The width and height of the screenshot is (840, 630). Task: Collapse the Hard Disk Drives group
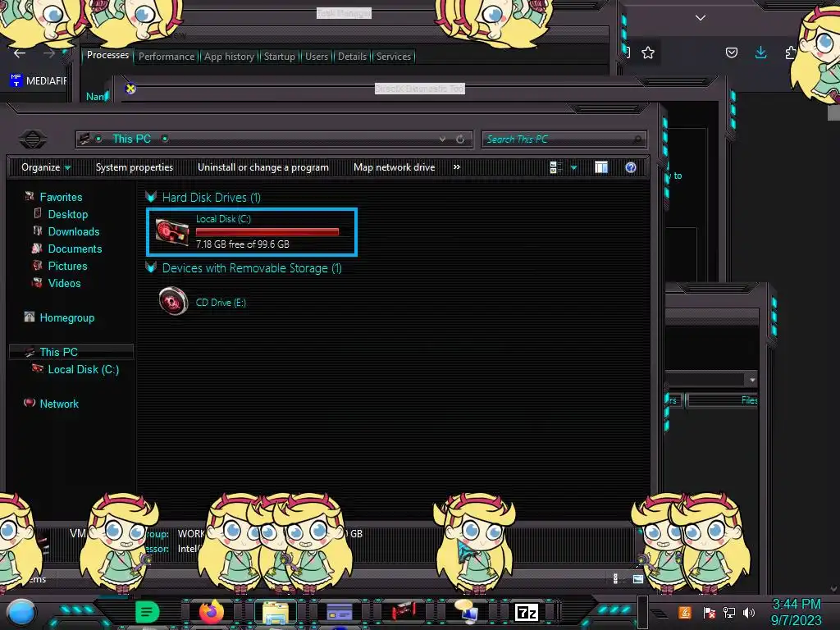tap(151, 197)
